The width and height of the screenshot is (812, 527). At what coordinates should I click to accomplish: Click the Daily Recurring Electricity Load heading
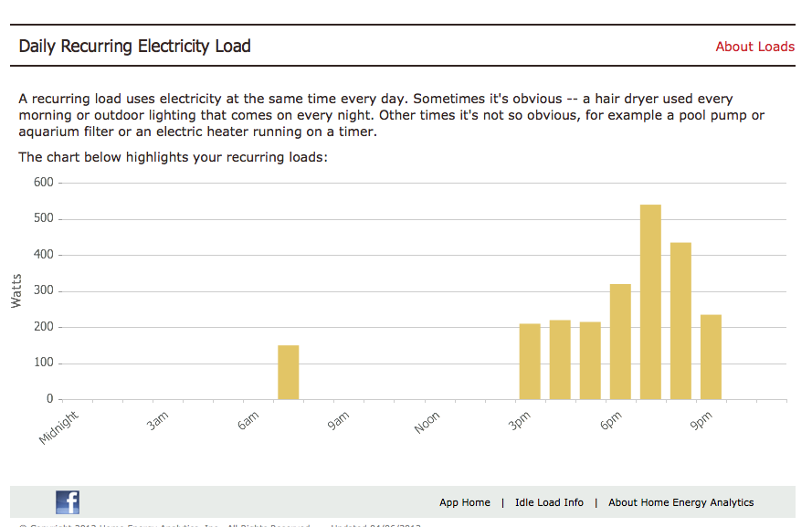(x=134, y=46)
